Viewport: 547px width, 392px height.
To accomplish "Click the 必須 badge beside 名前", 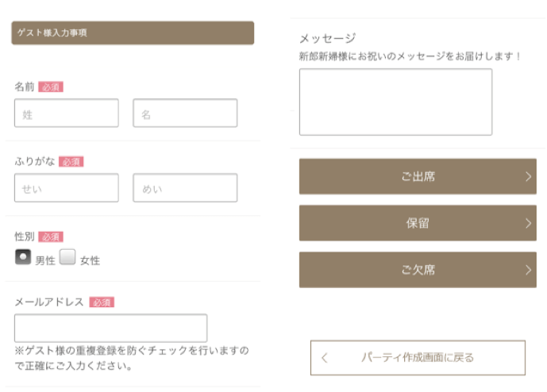I will coord(51,86).
